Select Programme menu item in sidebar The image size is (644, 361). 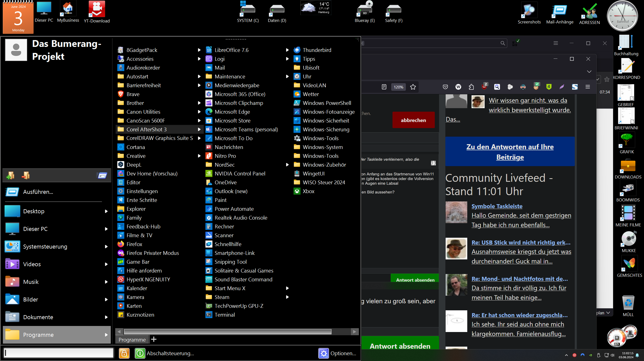[x=56, y=335]
